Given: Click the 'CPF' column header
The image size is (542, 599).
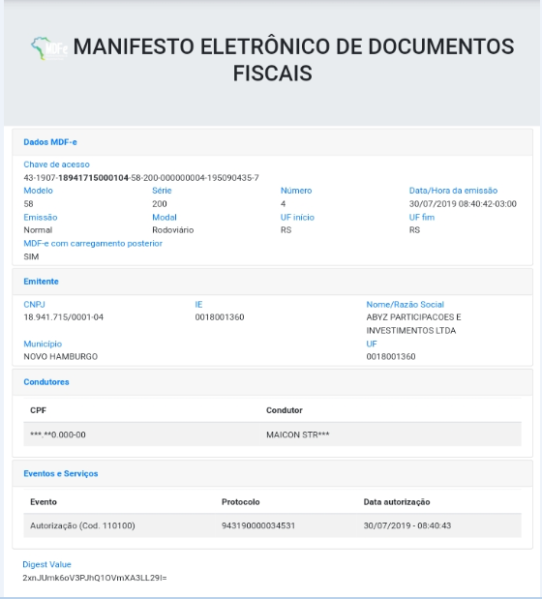Looking at the screenshot, I should coord(38,410).
